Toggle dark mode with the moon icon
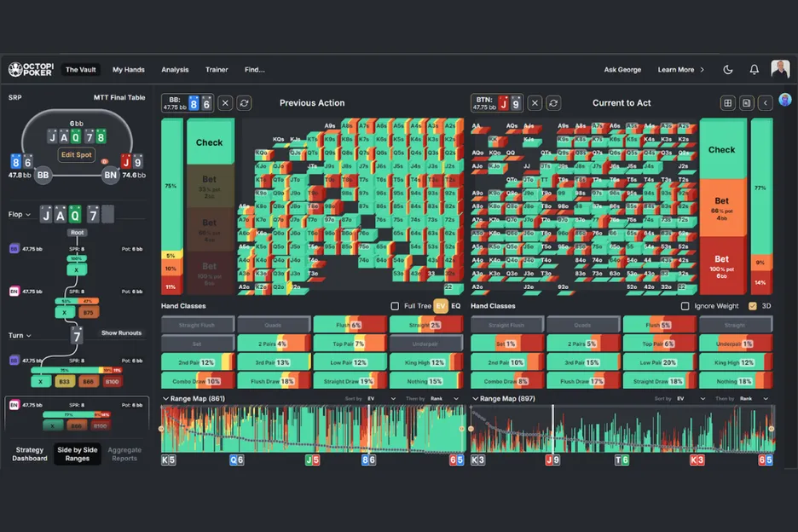 727,70
